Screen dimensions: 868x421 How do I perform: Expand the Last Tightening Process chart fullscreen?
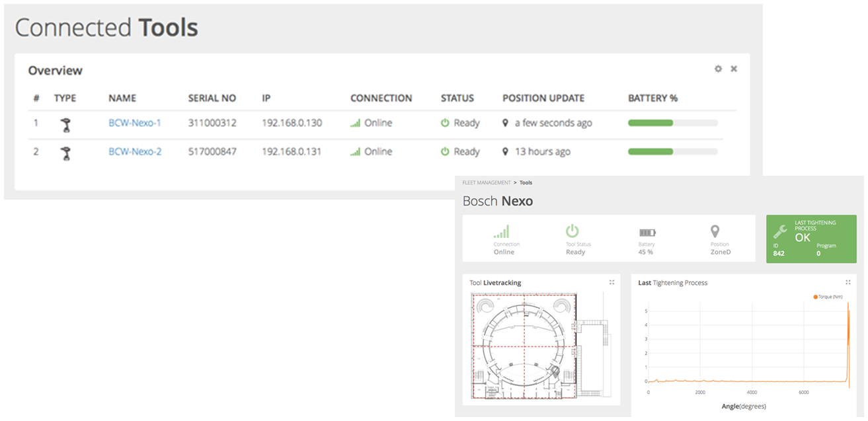[848, 282]
